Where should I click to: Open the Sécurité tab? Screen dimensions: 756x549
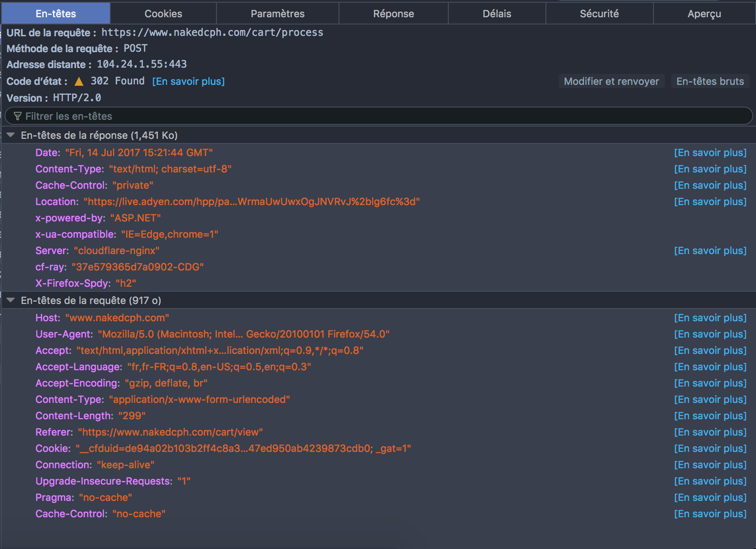pyautogui.click(x=599, y=13)
